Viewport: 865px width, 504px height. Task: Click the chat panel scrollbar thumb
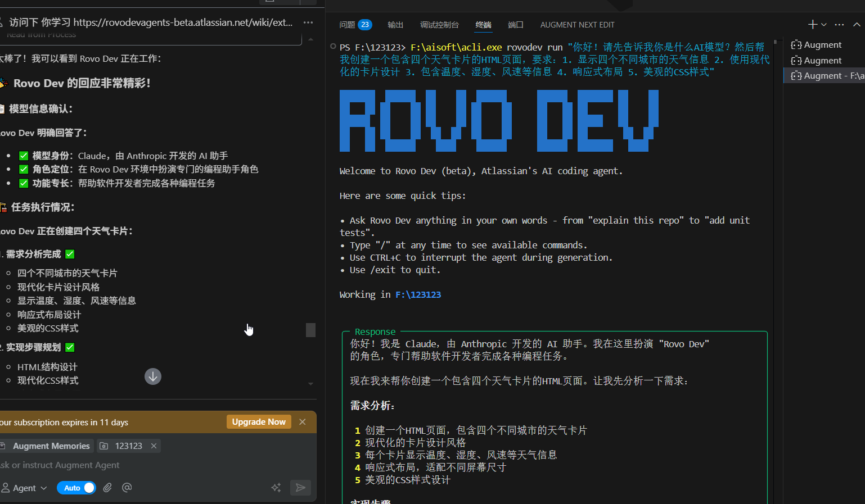310,330
